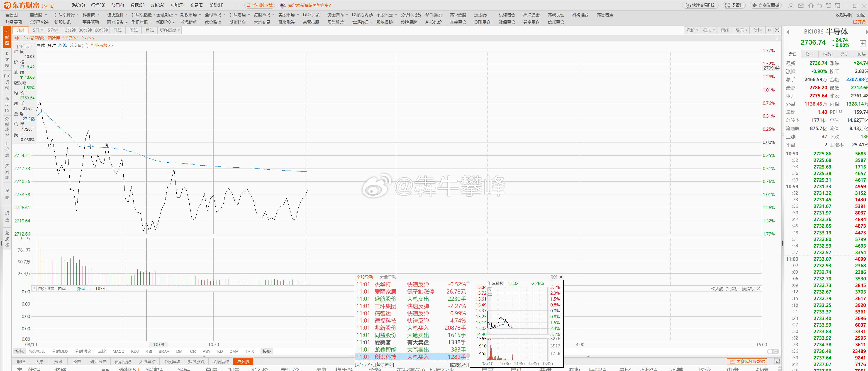The width and height of the screenshot is (868, 371).
Task: Click the mini-chart width arrows icon
Action: [490, 296]
